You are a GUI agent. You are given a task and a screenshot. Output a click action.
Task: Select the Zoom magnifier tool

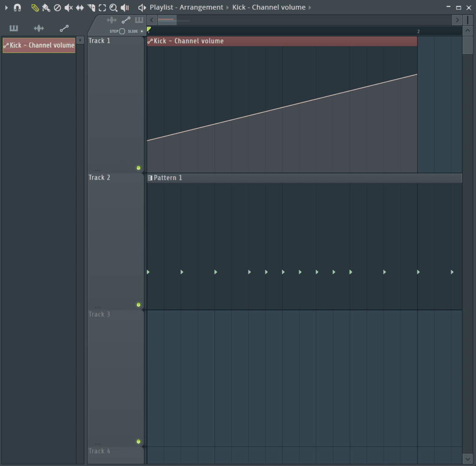113,7
